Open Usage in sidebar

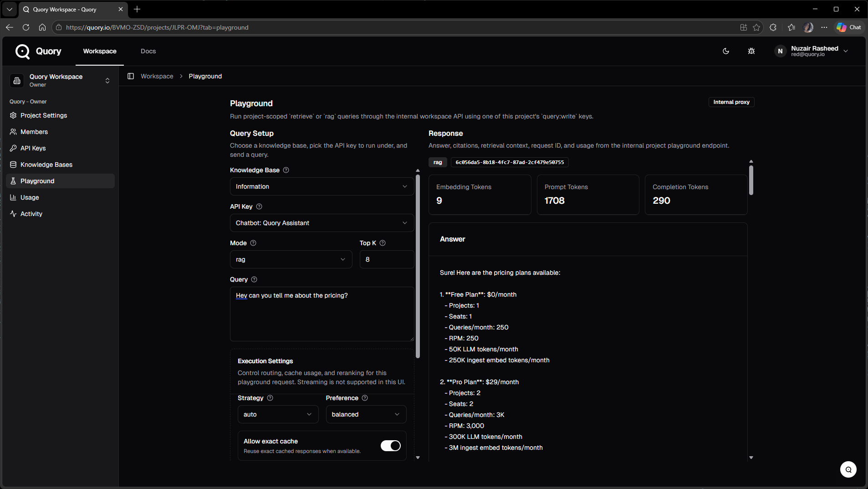(x=60, y=197)
